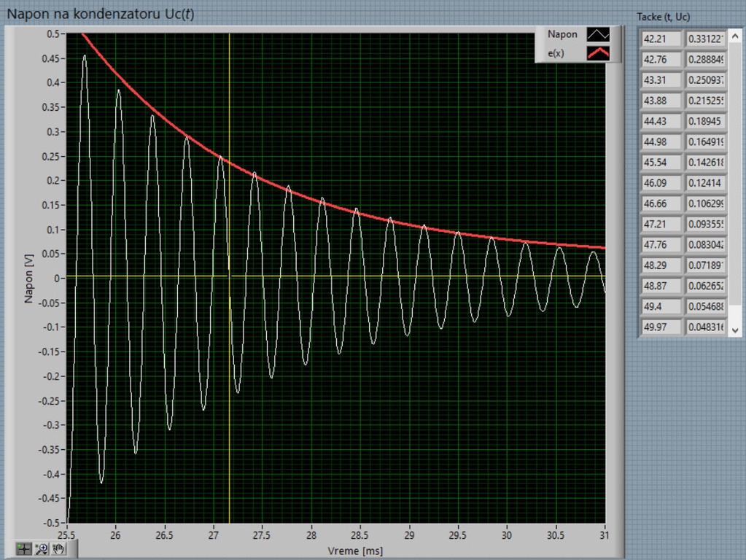Click the voltage field next to 48.29
Screen dimensions: 746x560
coord(706,265)
